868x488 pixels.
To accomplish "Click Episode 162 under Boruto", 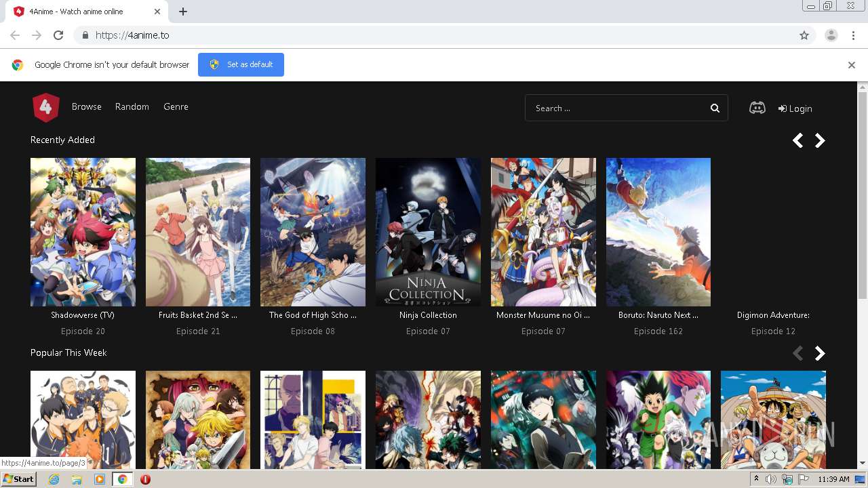I will click(658, 331).
